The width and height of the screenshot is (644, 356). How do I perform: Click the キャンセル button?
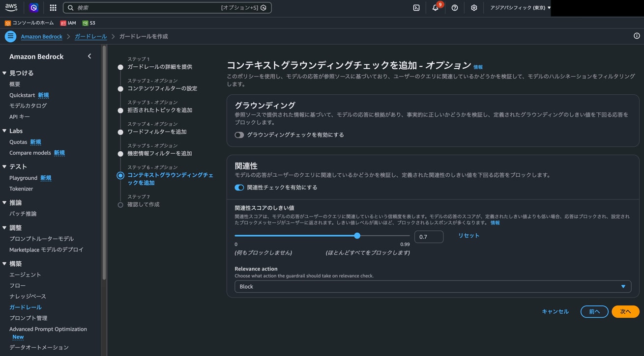coord(555,312)
